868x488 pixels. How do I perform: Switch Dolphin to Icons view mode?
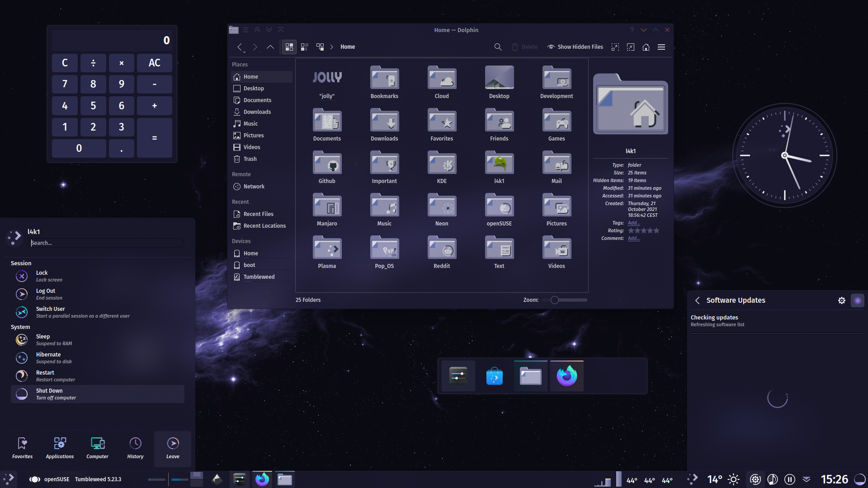tap(289, 47)
